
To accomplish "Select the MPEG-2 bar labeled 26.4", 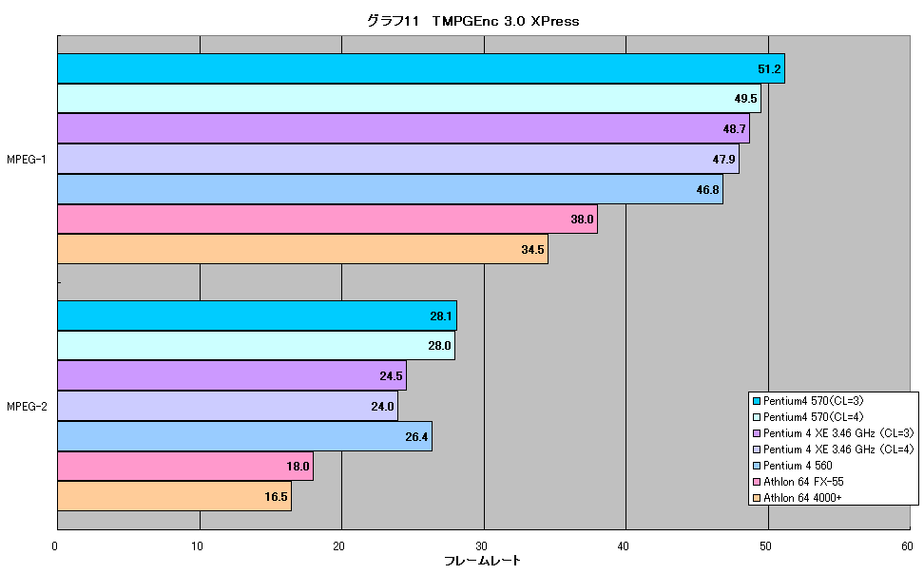I will [x=244, y=436].
